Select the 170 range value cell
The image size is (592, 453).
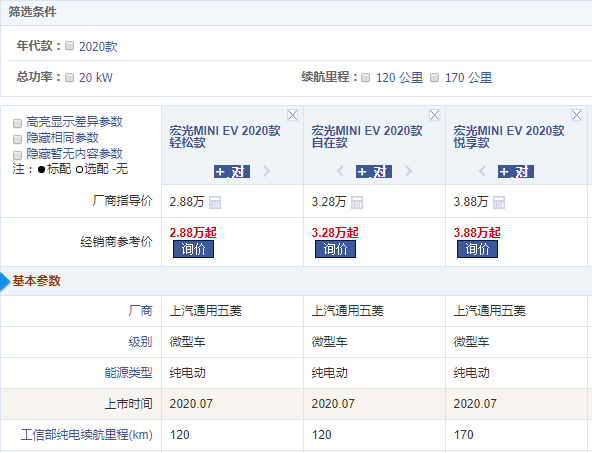click(516, 435)
